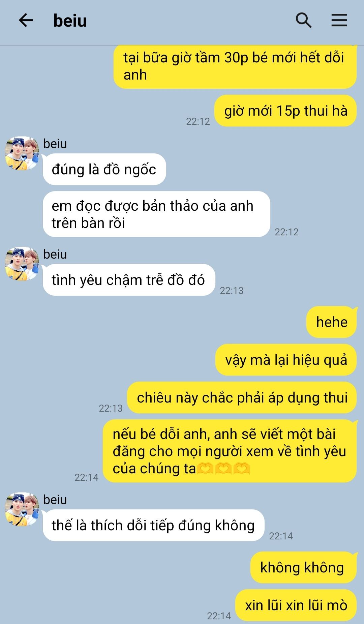This screenshot has width=364, height=624.
Task: Tap the 'tại bữa giờ tầm 30p' message
Action: pos(235,66)
